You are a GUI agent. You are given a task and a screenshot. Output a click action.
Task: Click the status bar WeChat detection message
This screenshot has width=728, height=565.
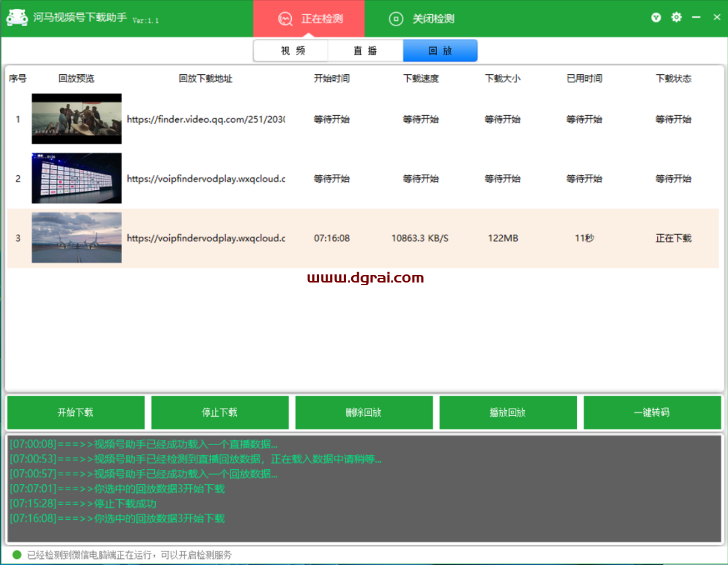[129, 556]
